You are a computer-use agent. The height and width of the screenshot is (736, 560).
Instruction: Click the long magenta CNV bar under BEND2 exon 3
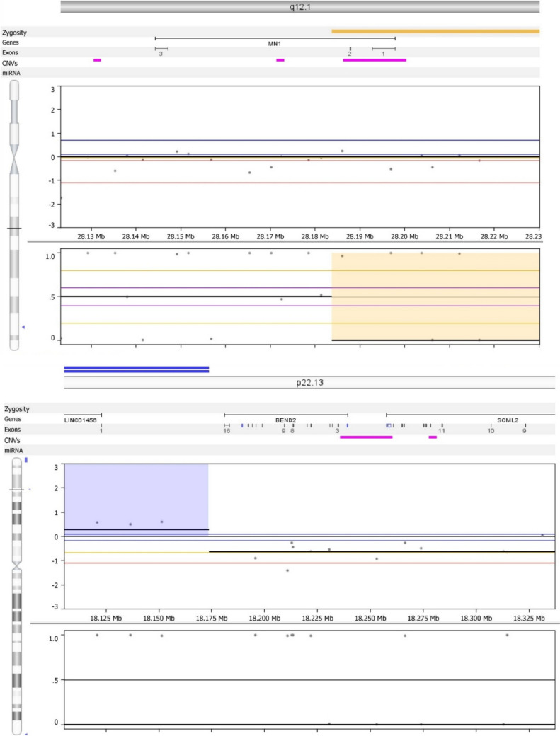point(366,437)
